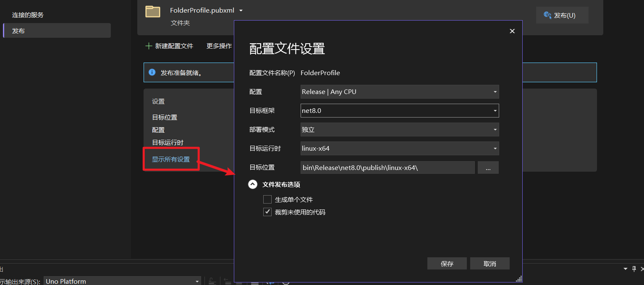The image size is (644, 285).
Task: Pin the output panel with pushpin icon
Action: 634,269
